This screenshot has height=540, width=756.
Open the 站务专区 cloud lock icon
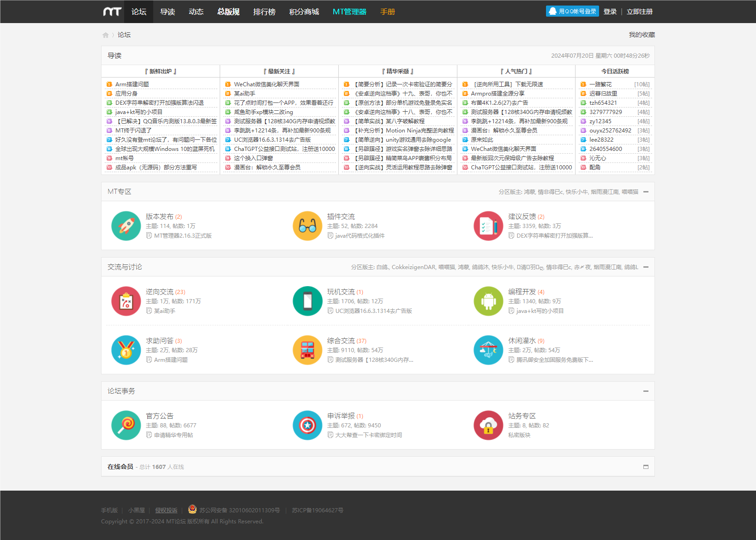coord(488,425)
